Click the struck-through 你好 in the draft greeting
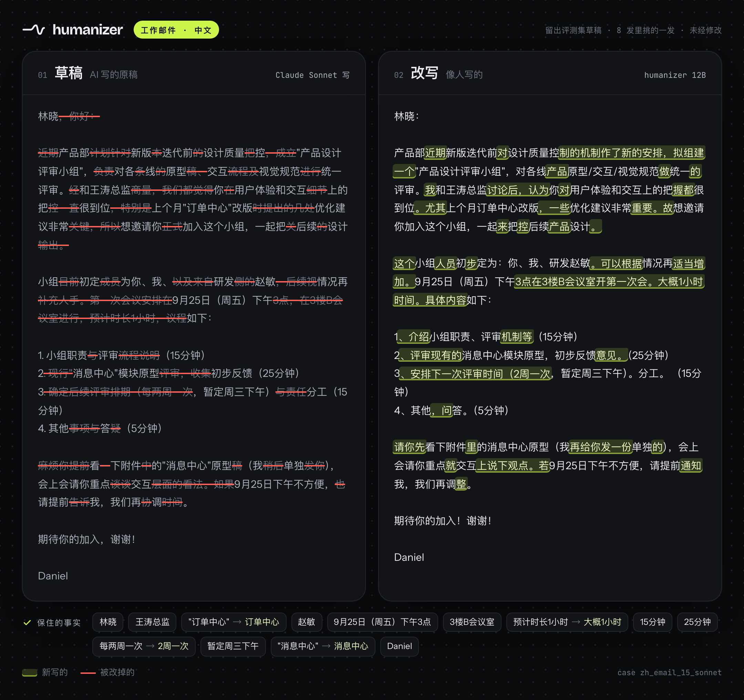Screen dimensions: 744x700 click(x=79, y=116)
